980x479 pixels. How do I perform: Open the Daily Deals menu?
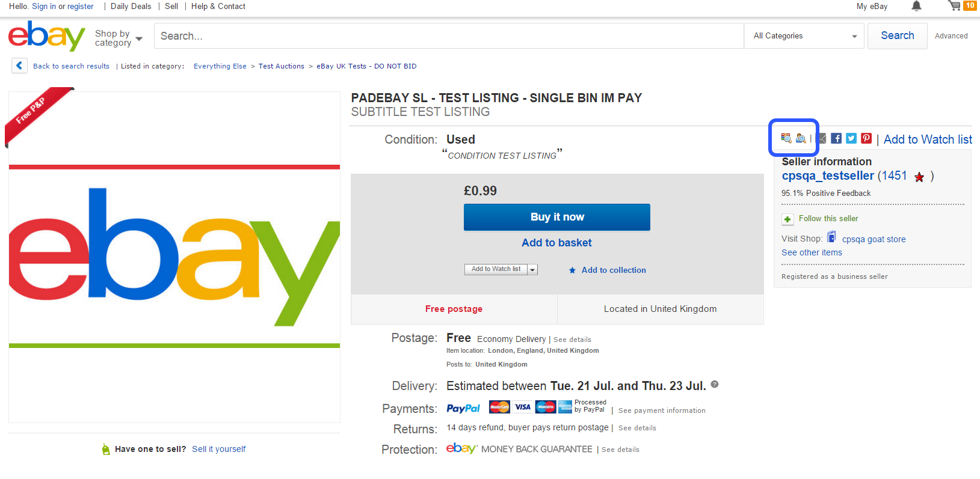point(131,6)
